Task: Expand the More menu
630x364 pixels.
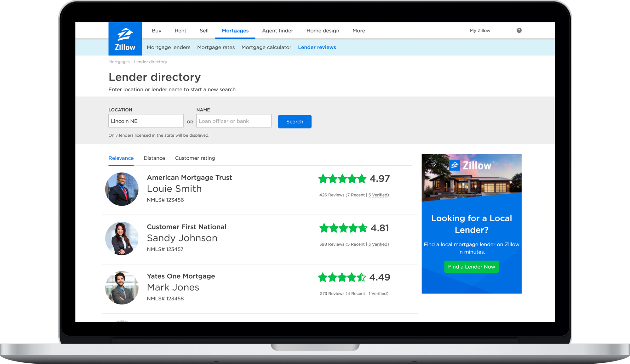Action: [x=358, y=31]
